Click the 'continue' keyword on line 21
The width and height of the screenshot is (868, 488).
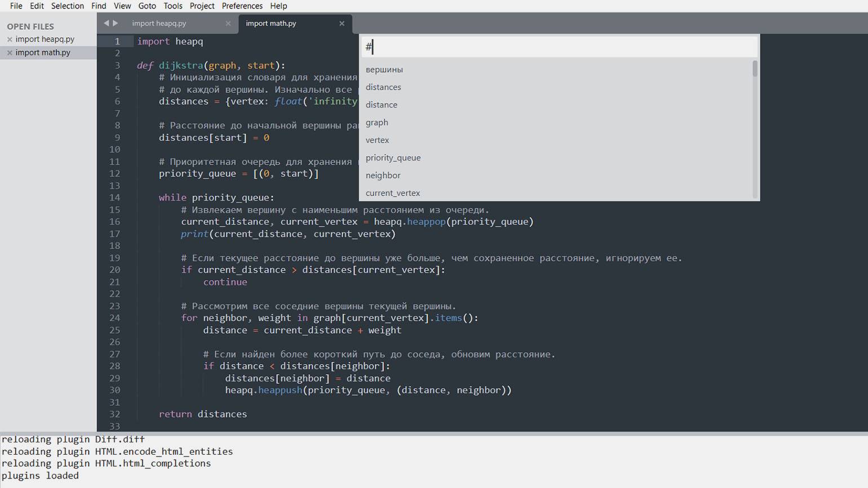(x=225, y=282)
